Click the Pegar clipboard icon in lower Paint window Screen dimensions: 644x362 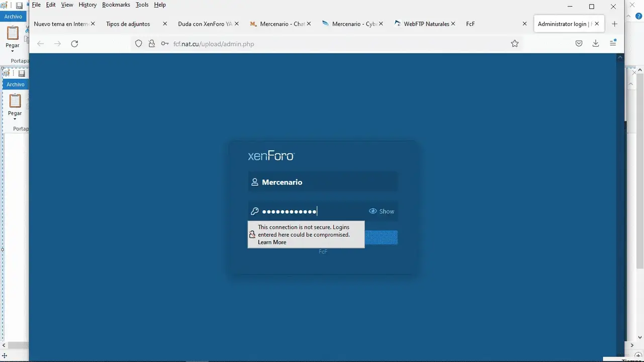click(x=15, y=101)
